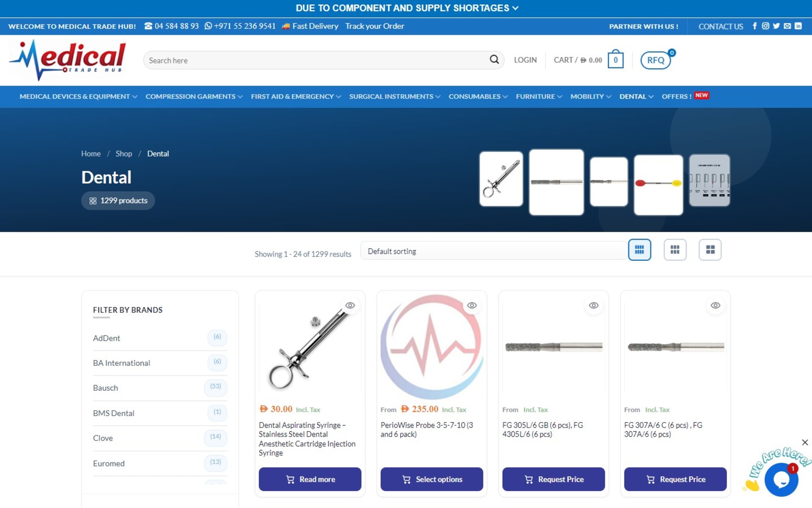Click the WhatsApp number +971 55 236 9541
Screen dimensions: 812x508
[x=240, y=26]
